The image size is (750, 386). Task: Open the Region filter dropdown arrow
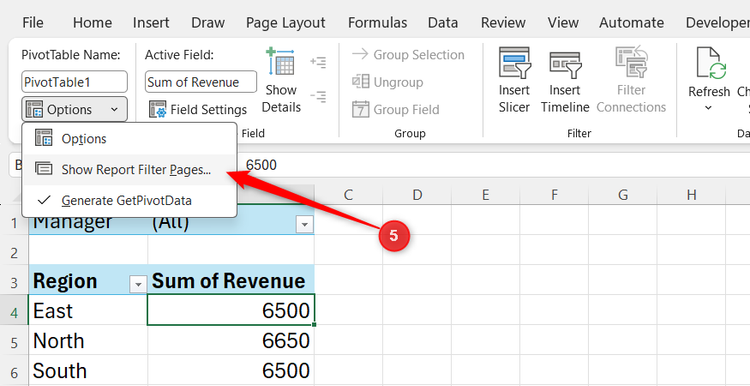138,285
